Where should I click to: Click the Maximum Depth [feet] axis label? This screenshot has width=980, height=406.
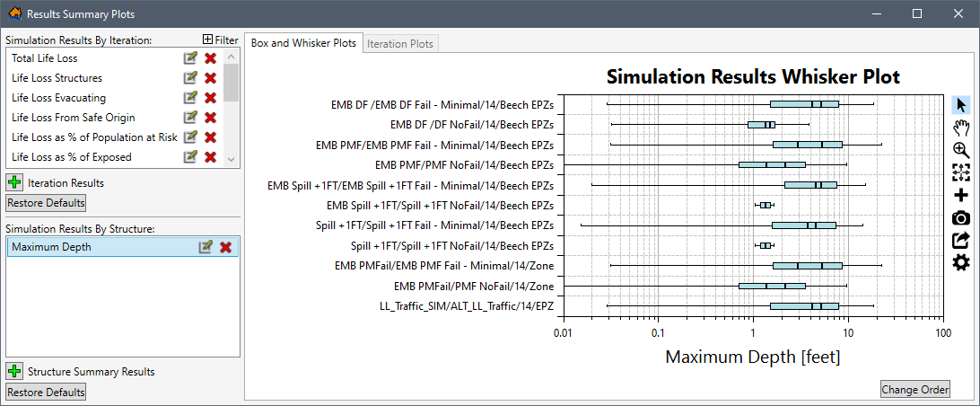click(752, 357)
